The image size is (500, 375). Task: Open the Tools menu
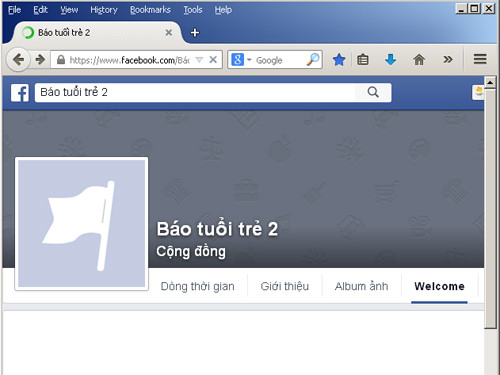pos(193,10)
